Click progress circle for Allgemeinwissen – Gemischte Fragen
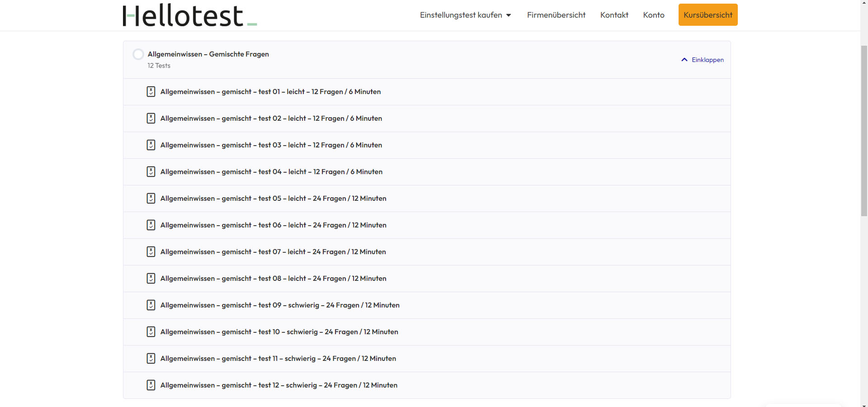 (138, 54)
